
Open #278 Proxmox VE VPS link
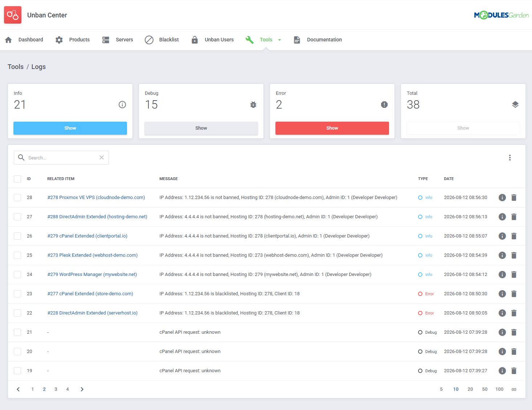click(96, 198)
